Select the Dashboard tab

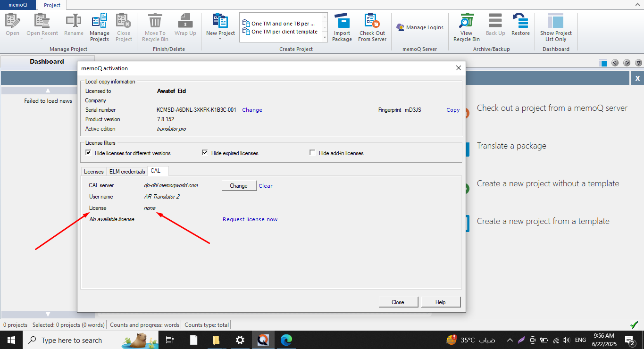(47, 62)
